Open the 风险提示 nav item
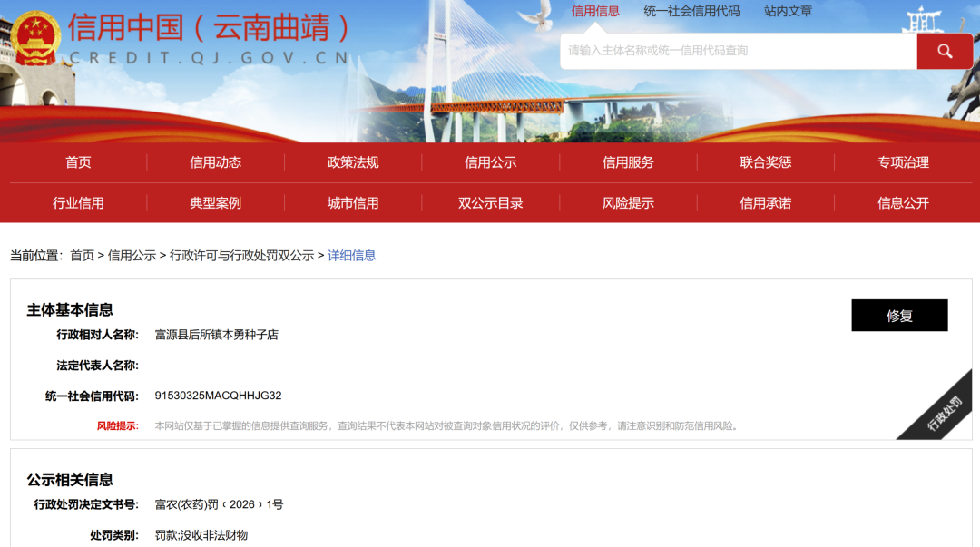 click(628, 203)
